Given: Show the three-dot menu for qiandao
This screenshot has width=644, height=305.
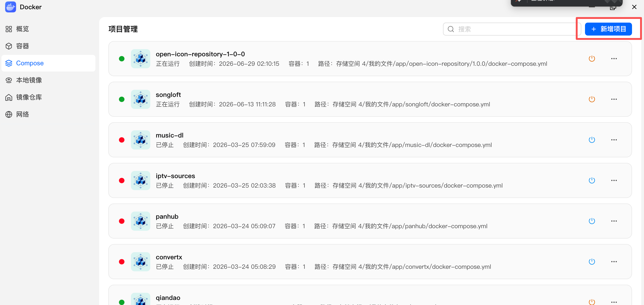Looking at the screenshot, I should (614, 302).
